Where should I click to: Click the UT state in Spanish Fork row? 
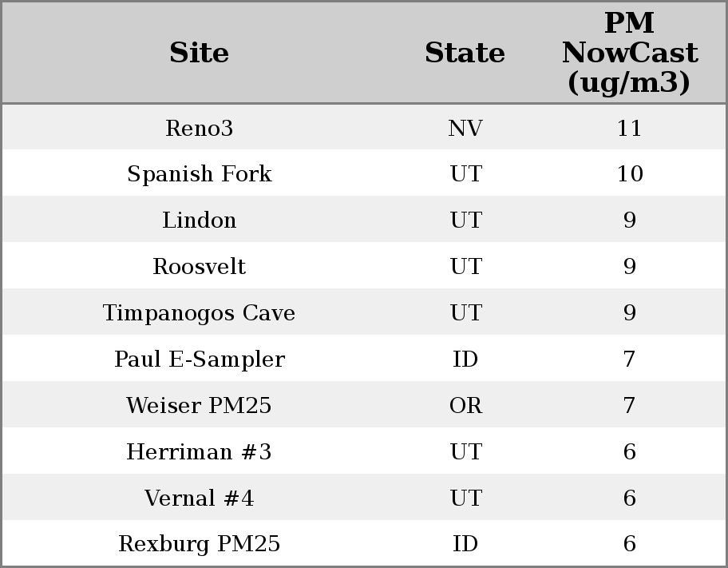tap(465, 174)
